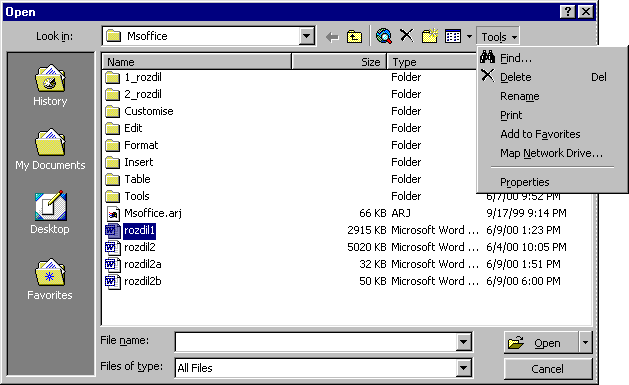Choose Properties from Tools menu
629x385 pixels.
pos(552,182)
